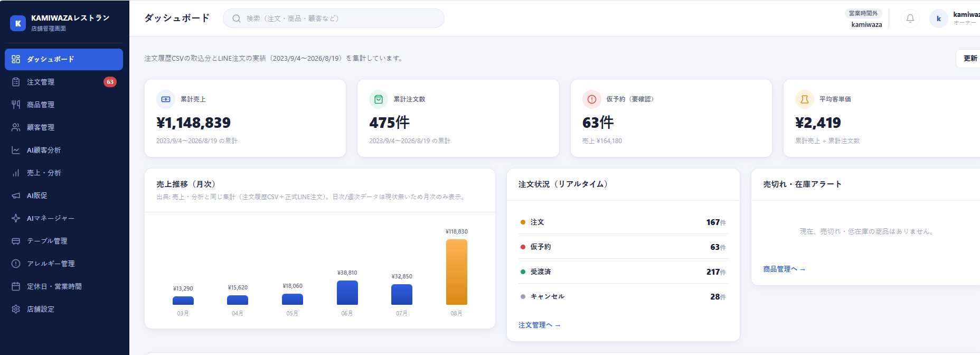The height and width of the screenshot is (355, 980).
Task: Click the 04月 bar in chart
Action: (238, 300)
